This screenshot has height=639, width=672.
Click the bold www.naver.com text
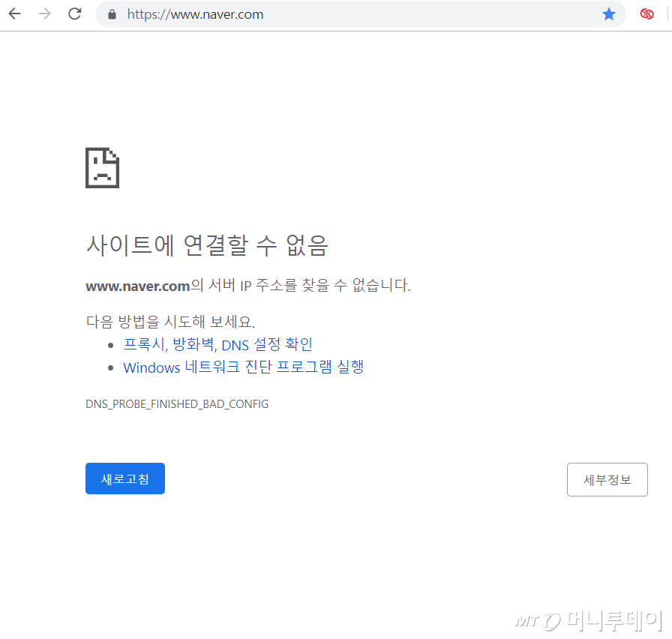coord(138,286)
